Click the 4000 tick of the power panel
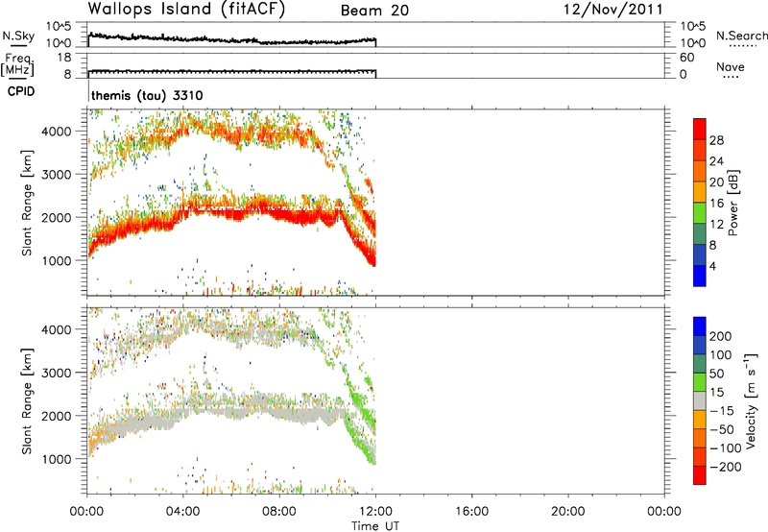The image size is (768, 532). [56, 132]
